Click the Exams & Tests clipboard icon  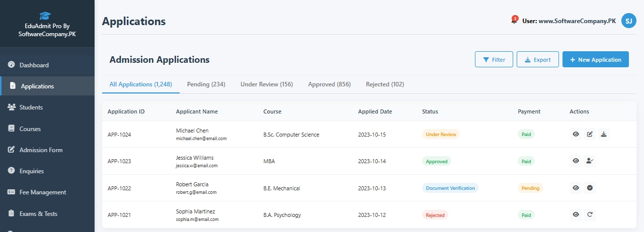click(11, 213)
